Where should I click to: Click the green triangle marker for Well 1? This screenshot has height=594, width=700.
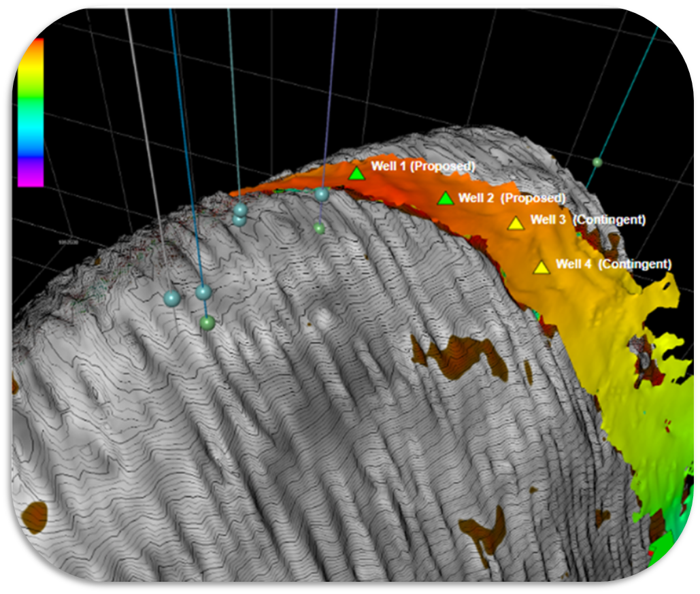(356, 174)
